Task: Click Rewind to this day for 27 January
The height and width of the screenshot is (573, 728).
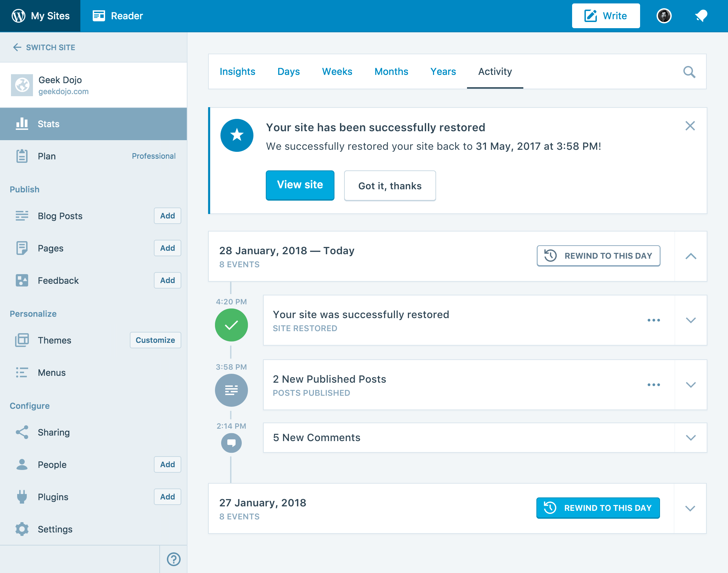Action: tap(598, 508)
